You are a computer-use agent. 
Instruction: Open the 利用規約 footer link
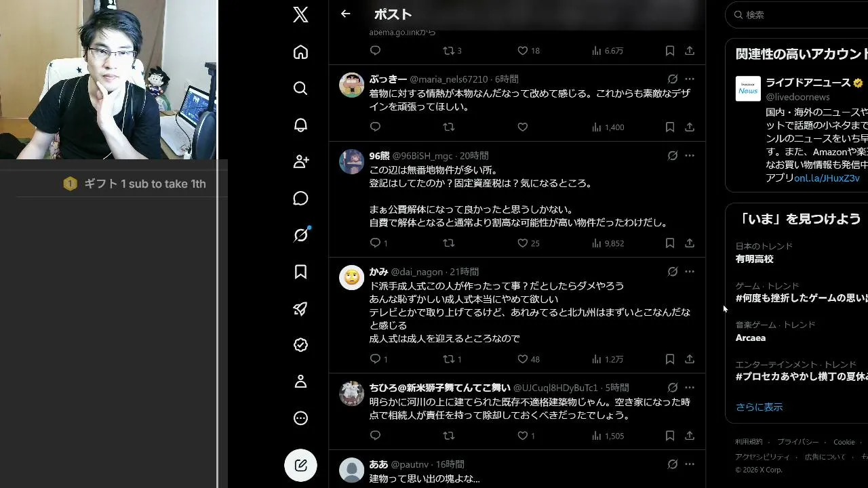click(x=749, y=442)
